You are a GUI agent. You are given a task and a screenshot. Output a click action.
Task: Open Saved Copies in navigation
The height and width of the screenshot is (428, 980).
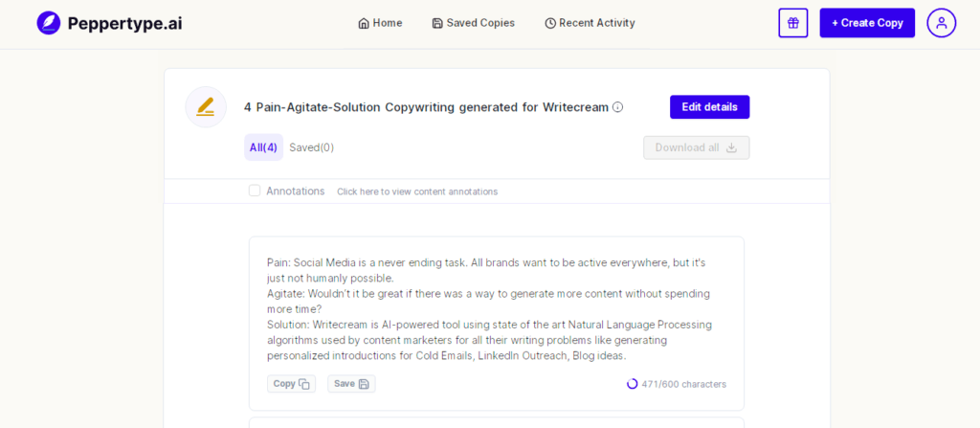pyautogui.click(x=473, y=23)
